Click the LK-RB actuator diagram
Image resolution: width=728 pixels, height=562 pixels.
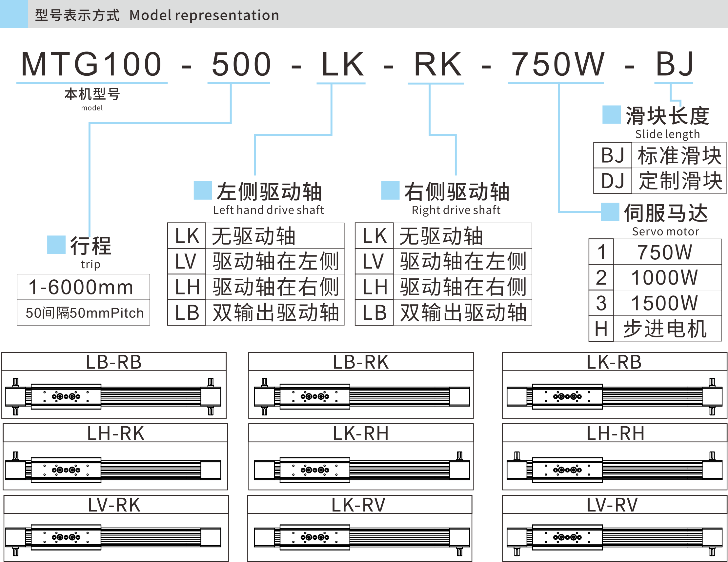point(614,396)
